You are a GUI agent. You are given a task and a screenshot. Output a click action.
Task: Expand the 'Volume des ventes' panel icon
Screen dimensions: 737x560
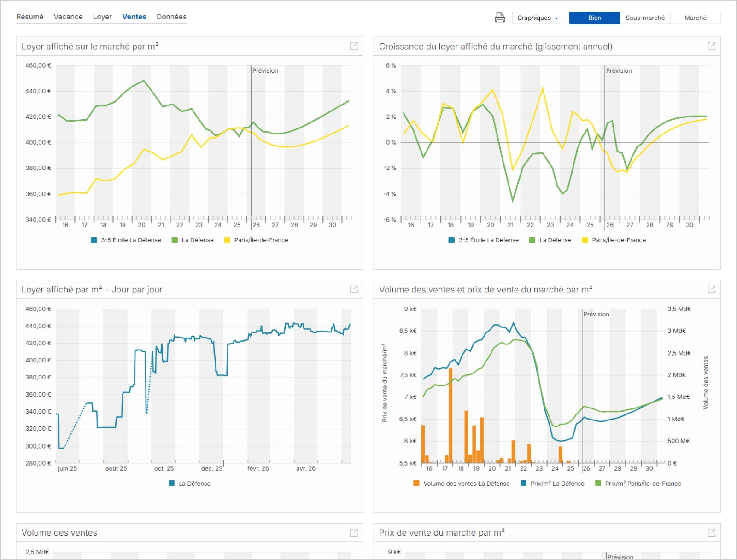tap(354, 532)
